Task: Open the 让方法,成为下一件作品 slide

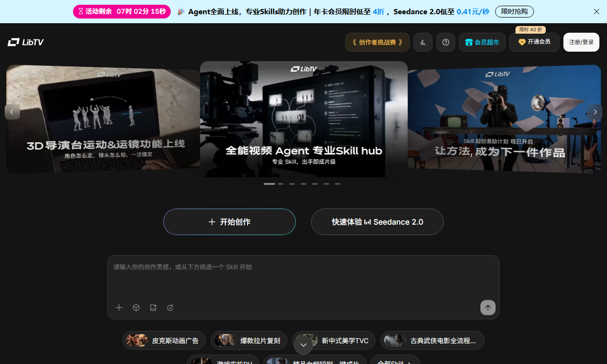Action: coord(504,119)
